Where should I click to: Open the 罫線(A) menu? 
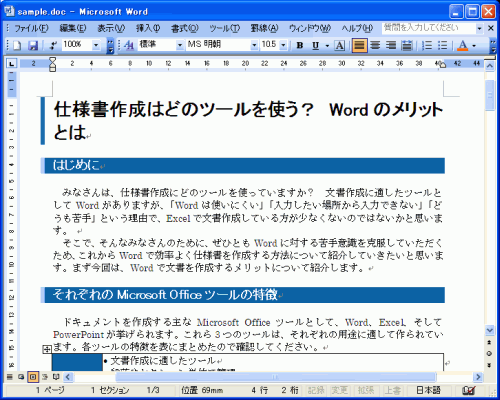(264, 29)
